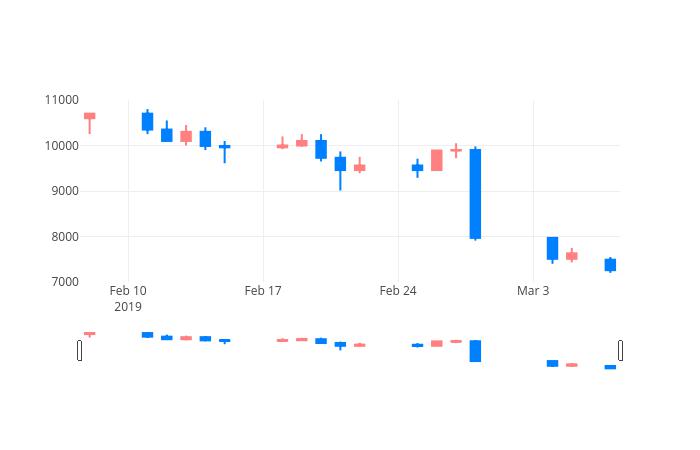The height and width of the screenshot is (450, 700).
Task: Click the 7000 y-axis label
Action: 65,282
